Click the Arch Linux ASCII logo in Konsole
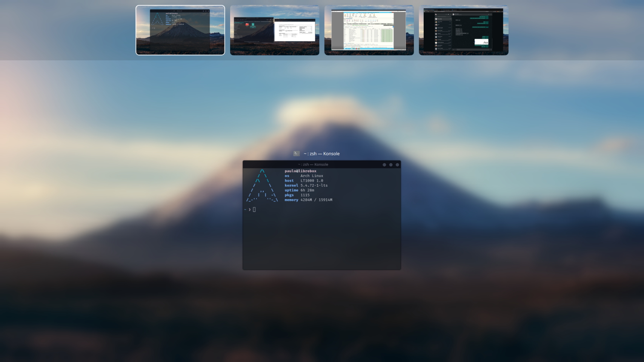The height and width of the screenshot is (362, 644). pyautogui.click(x=262, y=186)
